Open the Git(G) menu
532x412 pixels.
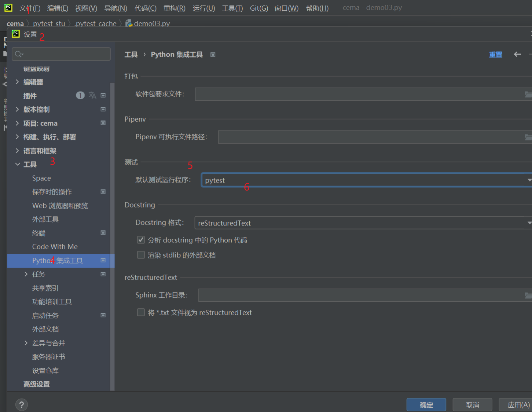pyautogui.click(x=259, y=8)
